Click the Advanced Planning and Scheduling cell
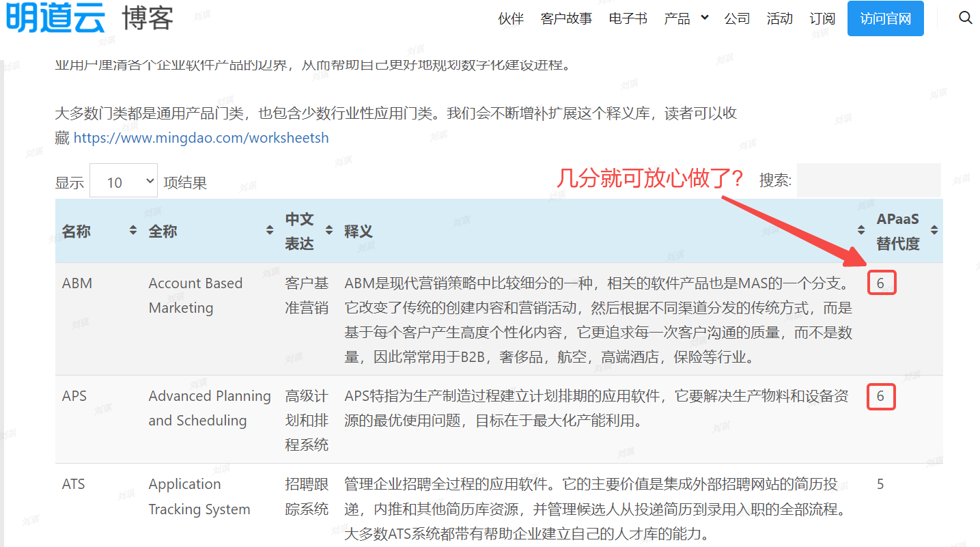This screenshot has width=980, height=547. coord(210,408)
